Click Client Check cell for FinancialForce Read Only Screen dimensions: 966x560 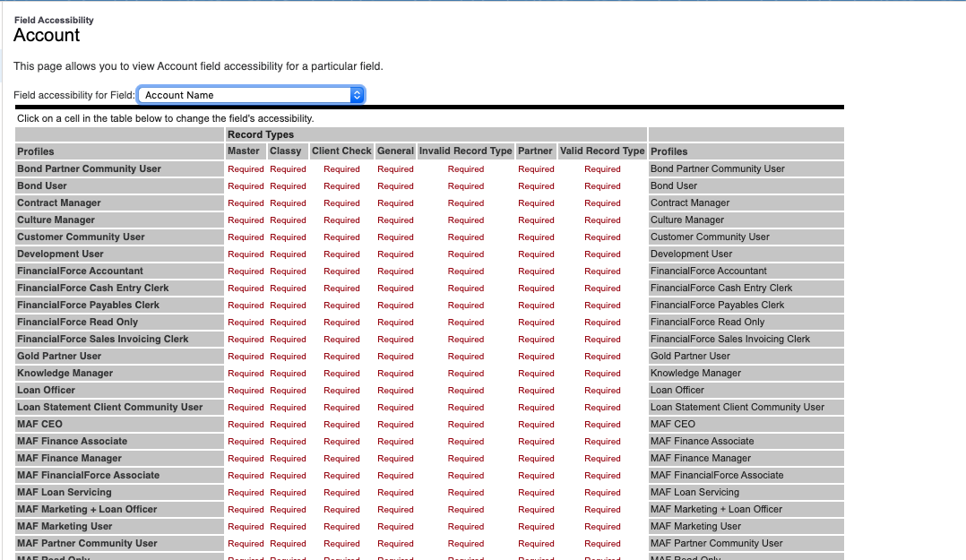[342, 323]
